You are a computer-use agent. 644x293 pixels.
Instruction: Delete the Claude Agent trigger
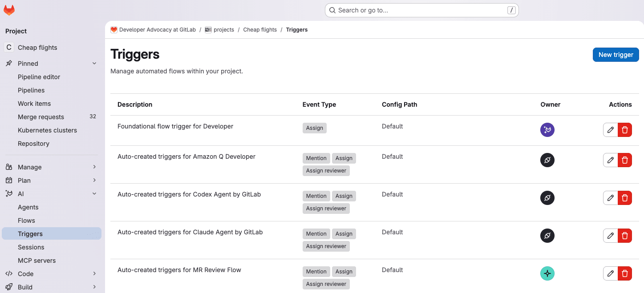[x=625, y=236]
